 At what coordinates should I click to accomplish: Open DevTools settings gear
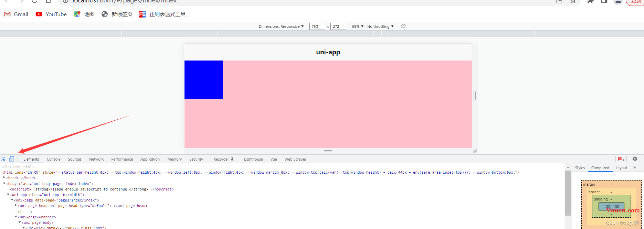tap(635, 159)
